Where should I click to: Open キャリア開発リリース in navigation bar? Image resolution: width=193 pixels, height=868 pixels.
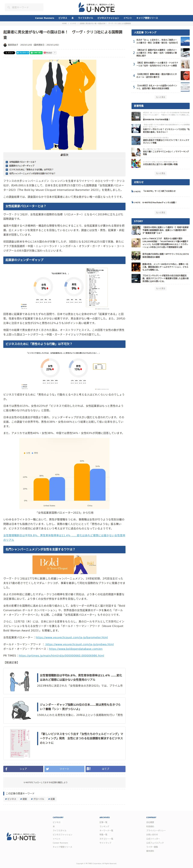pos(147,18)
